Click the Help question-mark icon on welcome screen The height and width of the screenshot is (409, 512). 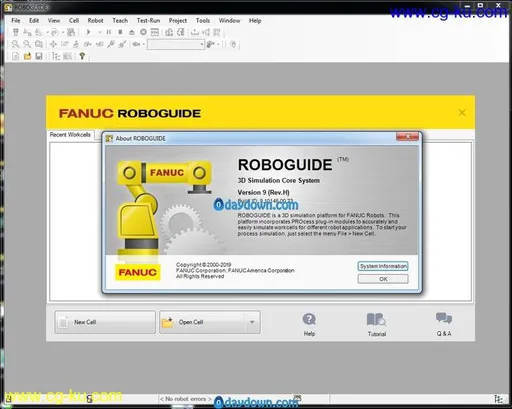(x=309, y=319)
